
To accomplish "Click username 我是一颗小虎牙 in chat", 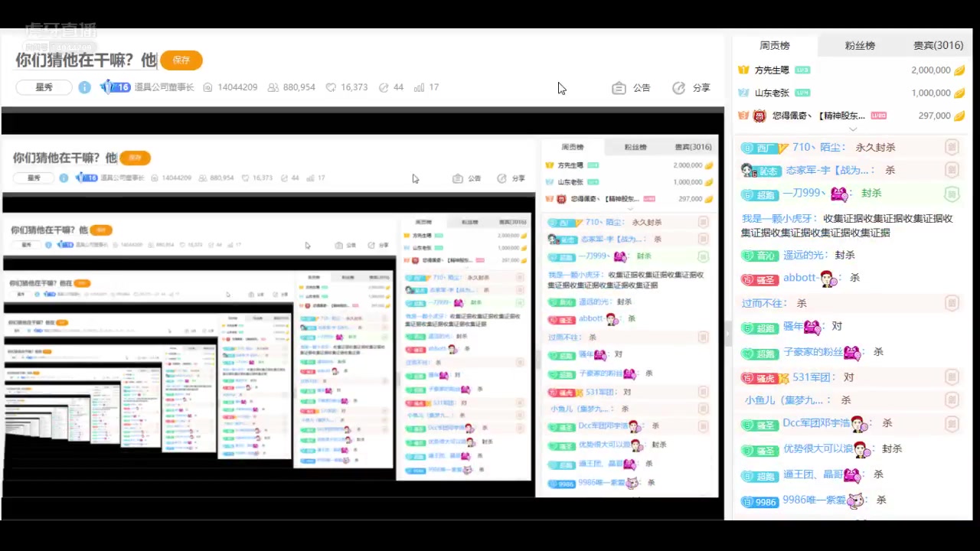I will [779, 219].
